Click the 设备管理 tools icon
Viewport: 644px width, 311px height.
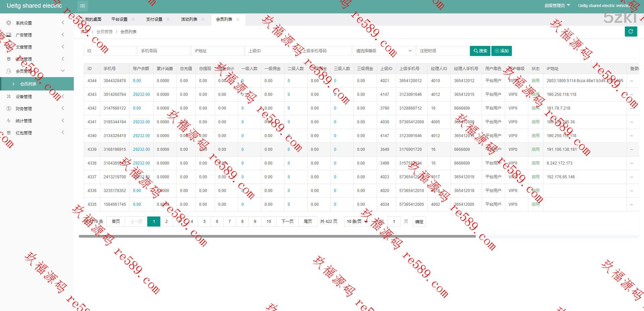(x=9, y=97)
